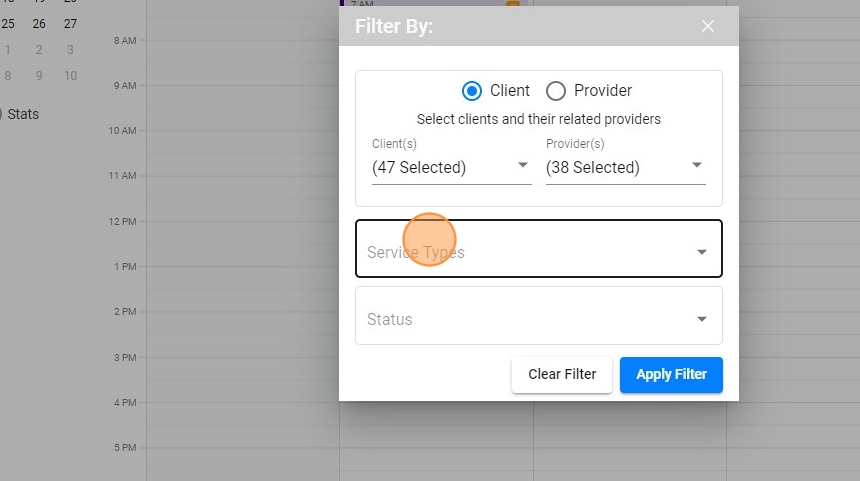This screenshot has width=860, height=481.
Task: Click the Client(s) dropdown arrow icon
Action: pyautogui.click(x=523, y=166)
